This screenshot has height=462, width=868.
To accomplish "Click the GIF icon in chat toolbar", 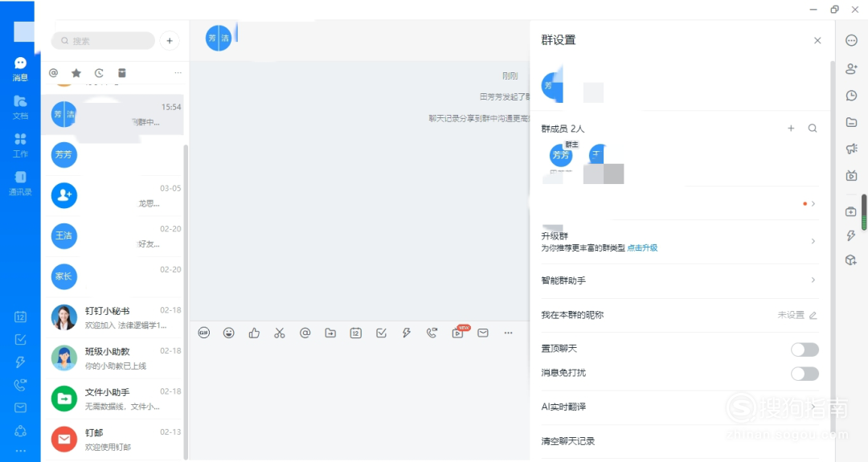I will [x=203, y=333].
